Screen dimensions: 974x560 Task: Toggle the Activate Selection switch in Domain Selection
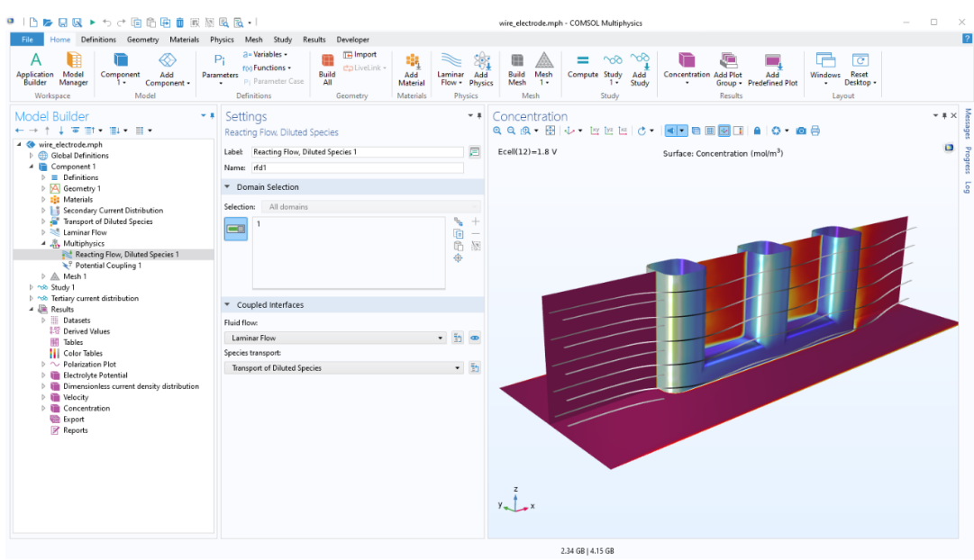[236, 229]
